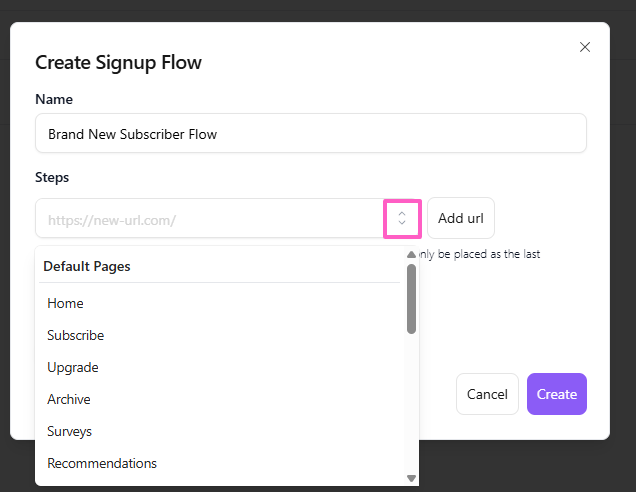Click the Default Pages group header
This screenshot has width=636, height=492.
coord(87,266)
